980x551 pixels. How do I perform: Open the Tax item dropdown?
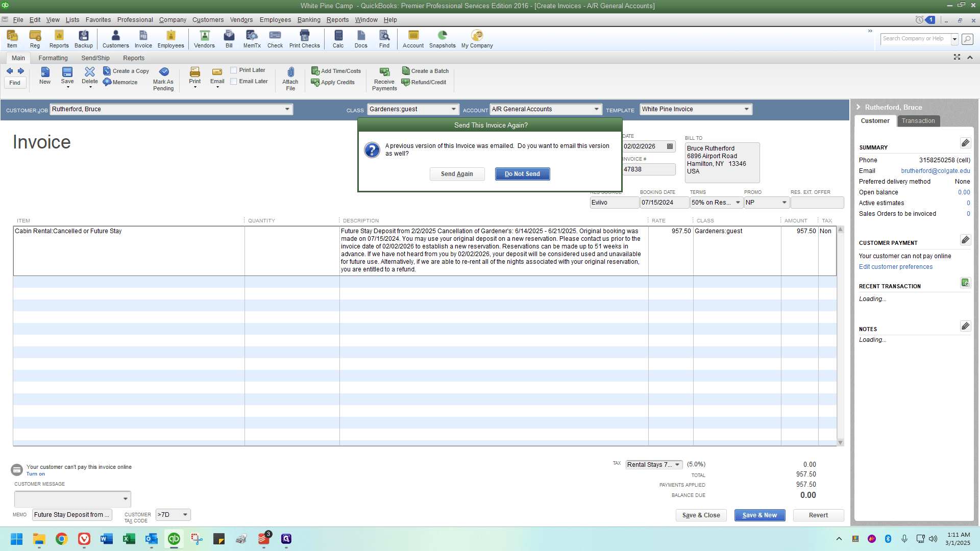pos(677,465)
